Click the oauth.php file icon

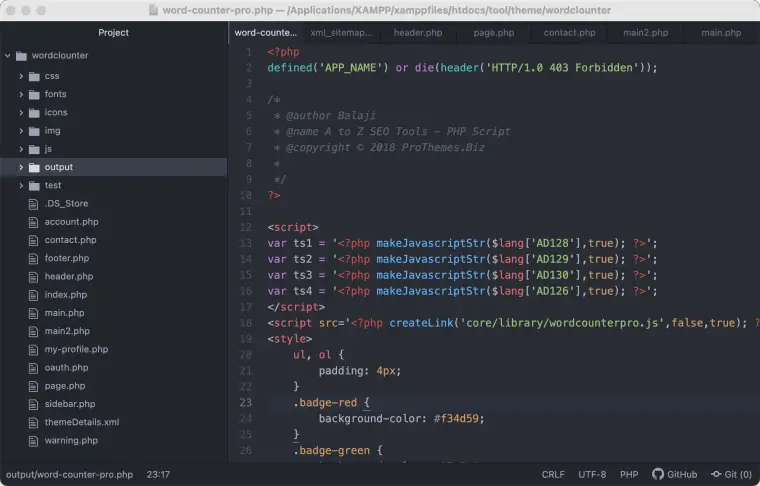tap(33, 368)
